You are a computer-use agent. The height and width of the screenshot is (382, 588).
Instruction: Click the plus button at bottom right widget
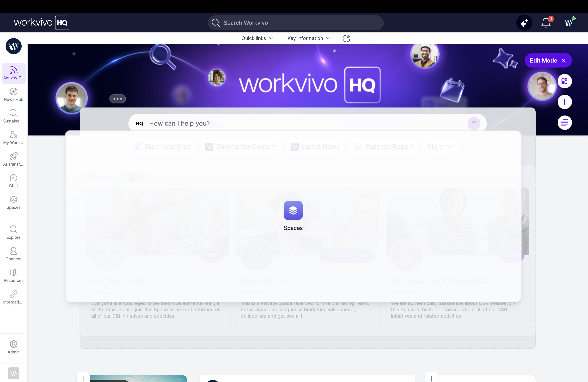point(432,378)
